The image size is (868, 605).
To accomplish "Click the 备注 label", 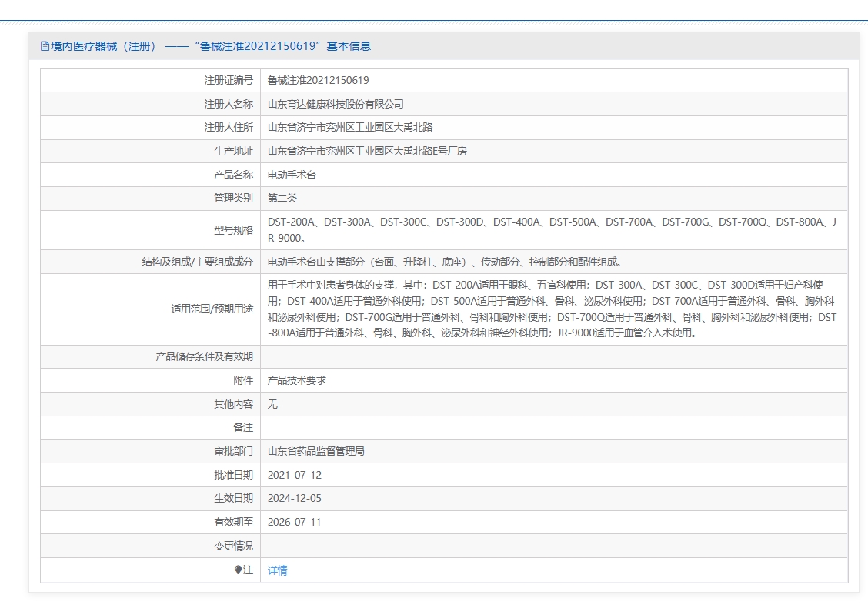I will 244,428.
